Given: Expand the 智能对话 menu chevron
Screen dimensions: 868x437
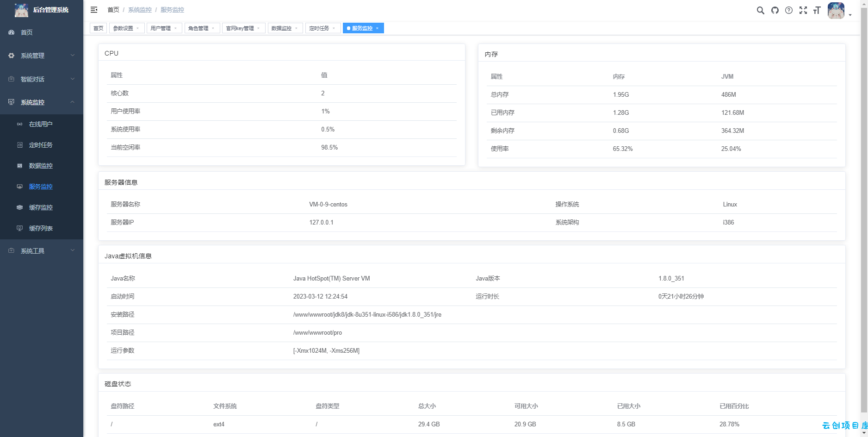Looking at the screenshot, I should click(72, 79).
